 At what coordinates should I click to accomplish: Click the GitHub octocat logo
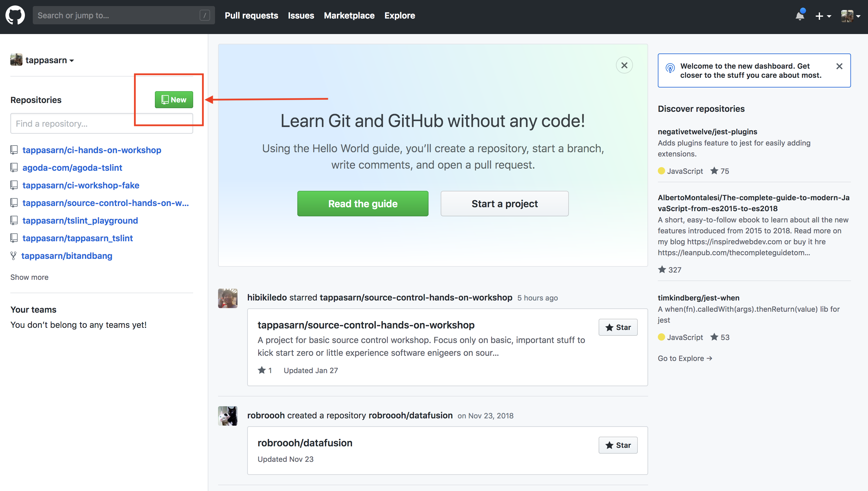pos(15,15)
